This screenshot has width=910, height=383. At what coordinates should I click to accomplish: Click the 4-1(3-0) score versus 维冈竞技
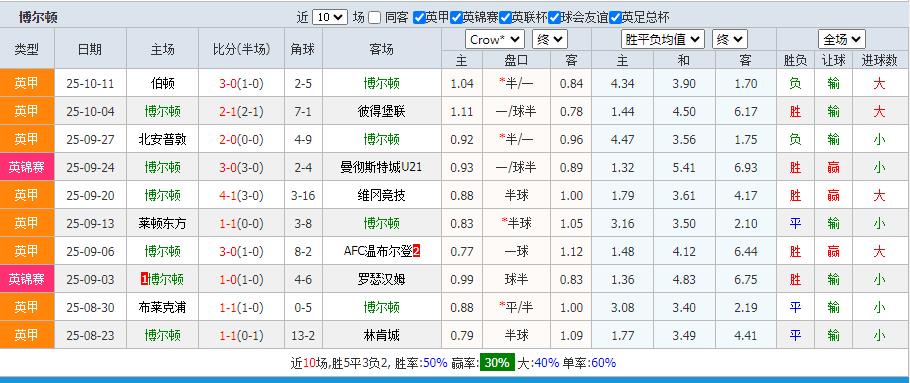click(x=241, y=196)
